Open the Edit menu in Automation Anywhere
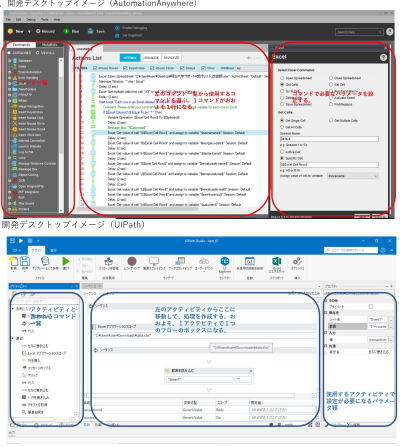 pyautogui.click(x=18, y=20)
